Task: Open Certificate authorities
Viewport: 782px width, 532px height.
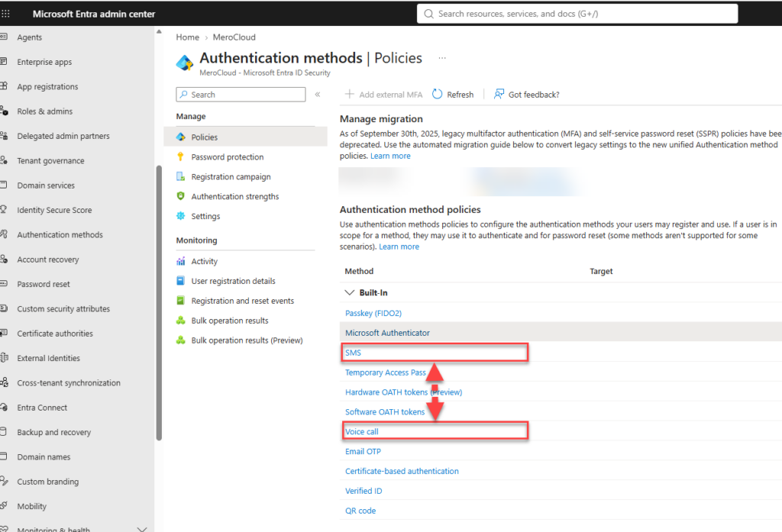Action: [55, 334]
